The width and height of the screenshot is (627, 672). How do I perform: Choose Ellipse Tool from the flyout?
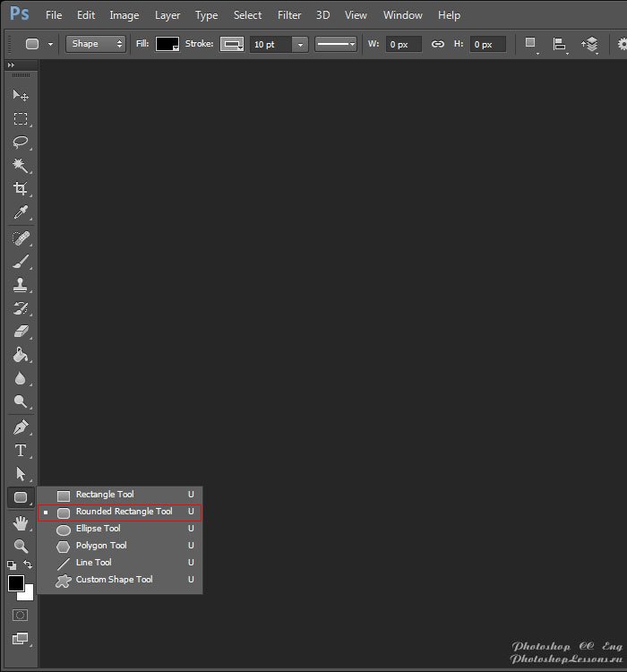pos(98,529)
